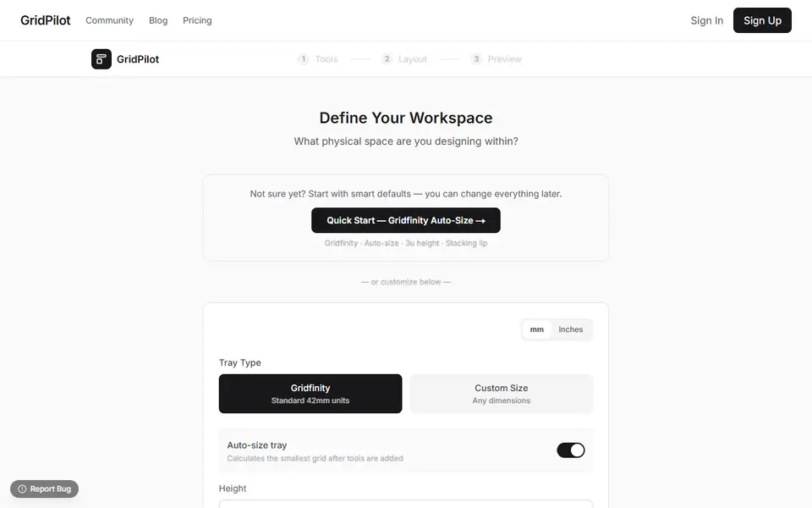Open the Blog page
Image resolution: width=812 pixels, height=508 pixels.
(x=158, y=20)
